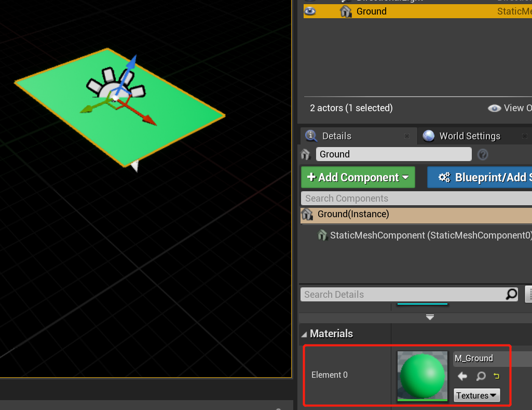
Task: Browse to M_Ground in Content Browser
Action: coord(481,376)
